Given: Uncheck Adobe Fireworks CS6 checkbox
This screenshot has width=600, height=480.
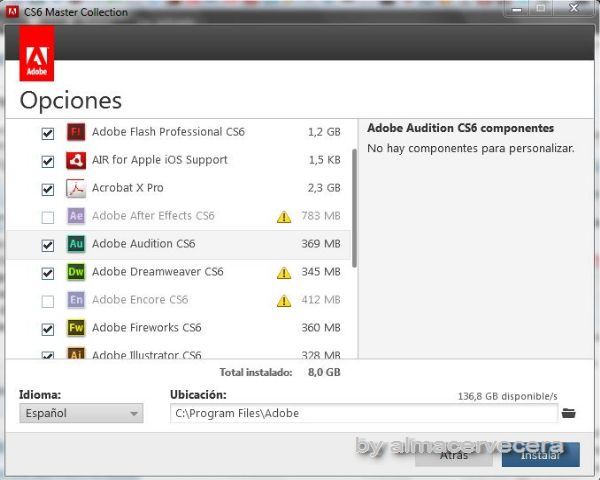Looking at the screenshot, I should pyautogui.click(x=48, y=329).
